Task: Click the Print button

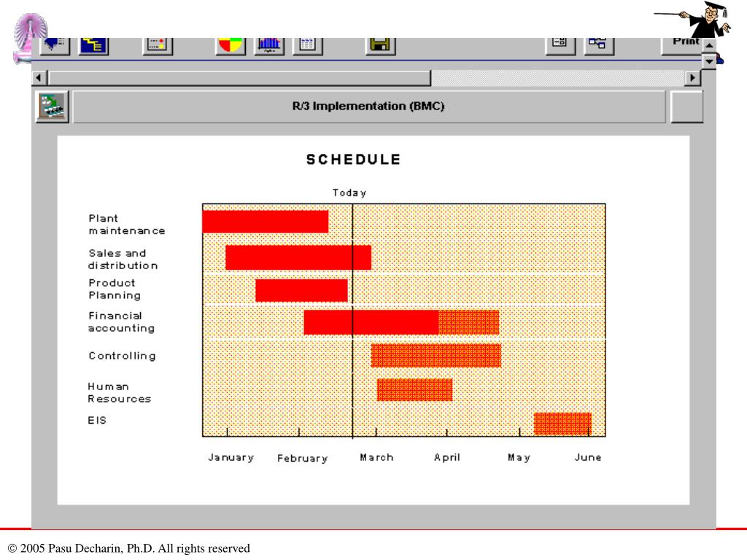Action: point(682,46)
